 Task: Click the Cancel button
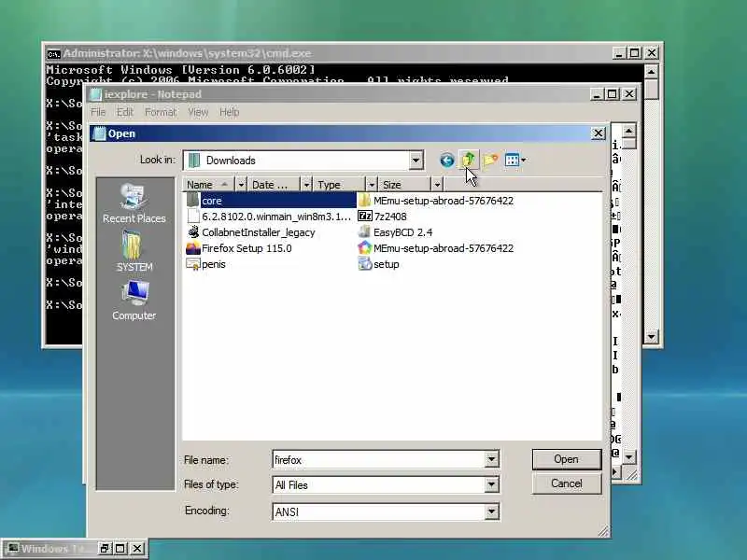pyautogui.click(x=567, y=483)
